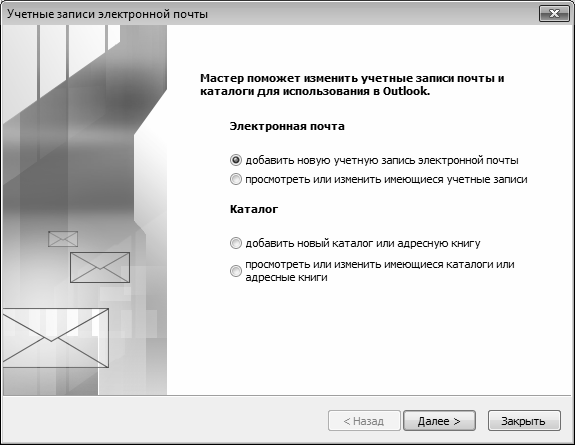Click the small envelope icon in banner

(x=63, y=239)
